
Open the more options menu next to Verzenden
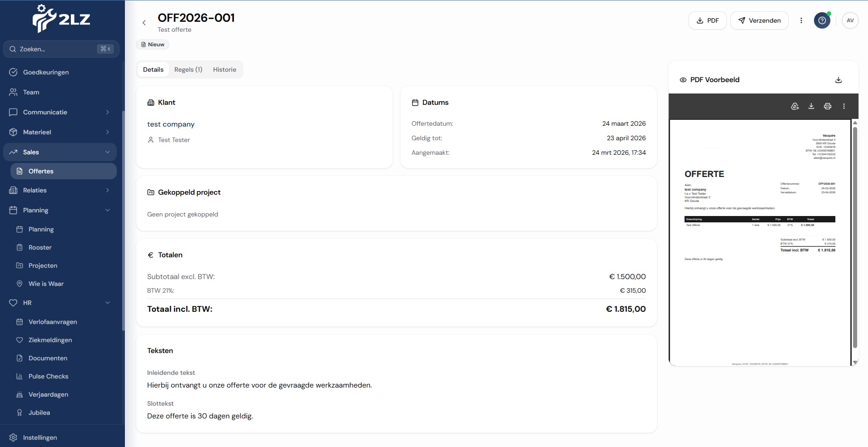pos(801,20)
